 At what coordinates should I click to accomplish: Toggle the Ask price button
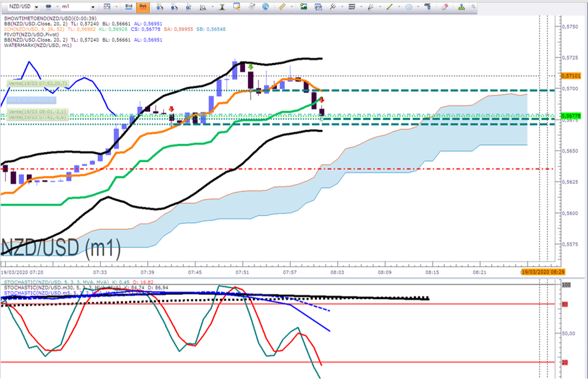click(x=143, y=7)
